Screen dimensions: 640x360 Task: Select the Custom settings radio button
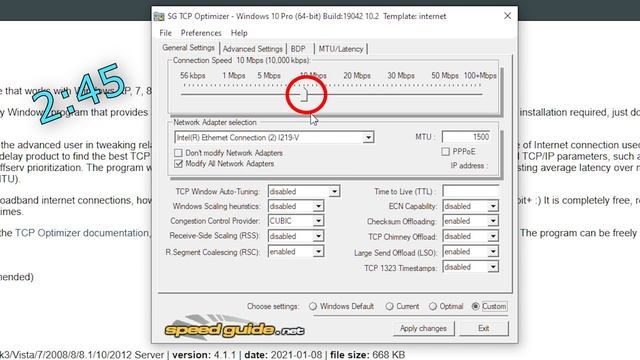tap(475, 306)
